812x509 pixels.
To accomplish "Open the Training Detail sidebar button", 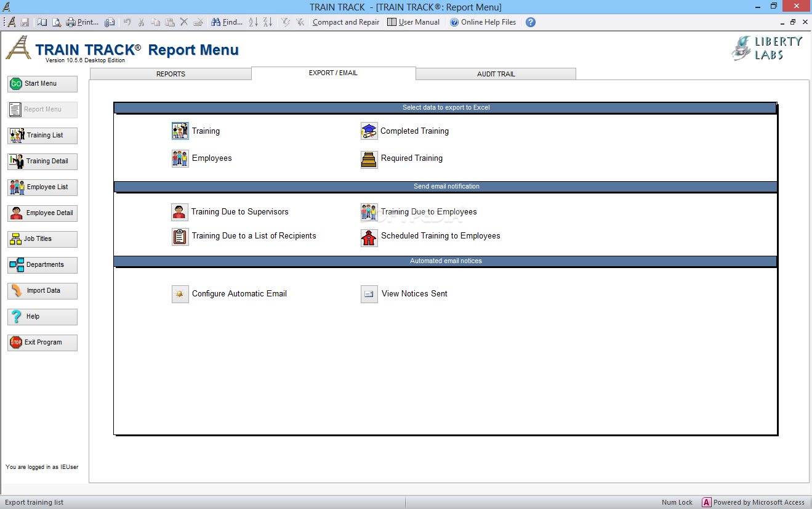I will 42,161.
